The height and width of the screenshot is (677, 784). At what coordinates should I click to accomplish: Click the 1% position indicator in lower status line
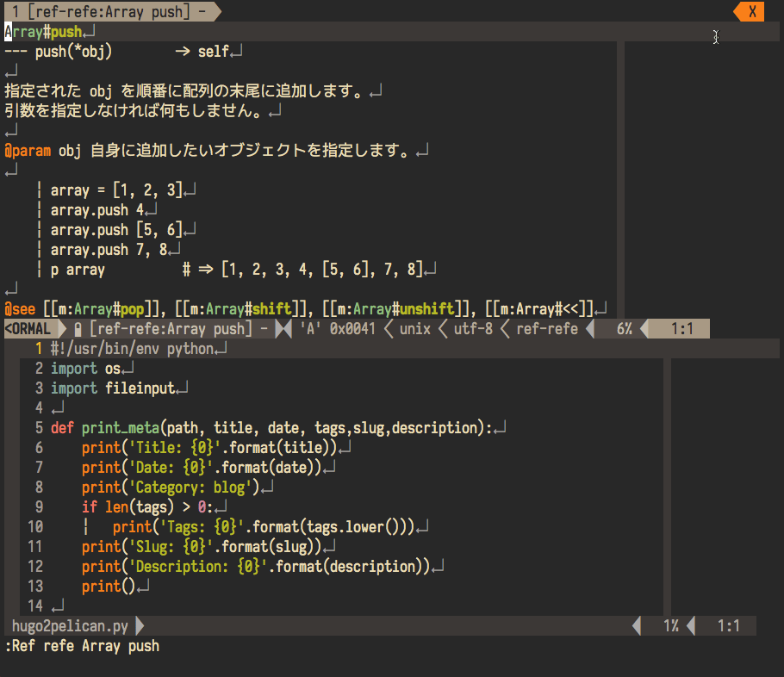click(671, 626)
